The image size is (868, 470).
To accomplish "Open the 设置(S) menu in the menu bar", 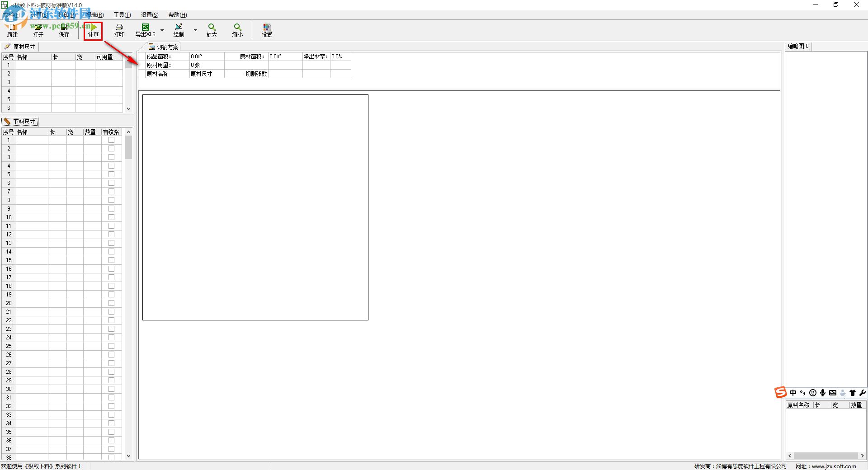I will point(150,15).
